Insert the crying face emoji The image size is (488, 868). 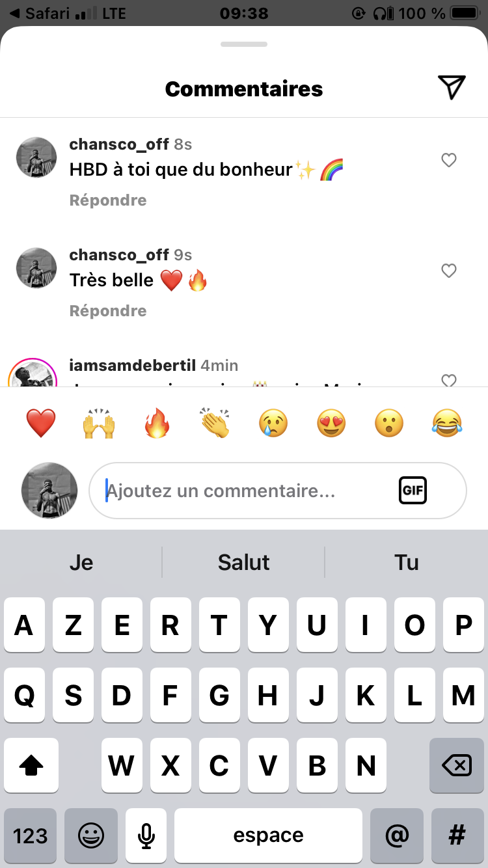coord(273,424)
